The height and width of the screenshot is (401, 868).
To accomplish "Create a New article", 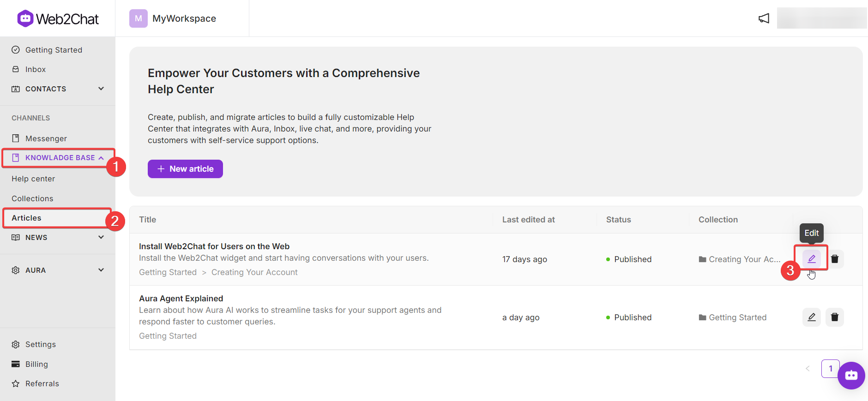I will click(185, 169).
